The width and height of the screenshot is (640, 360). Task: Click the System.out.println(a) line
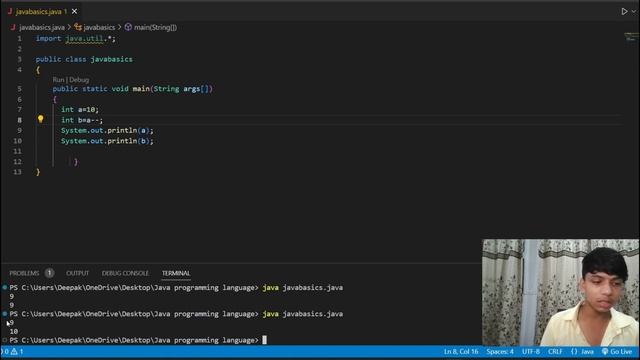(x=107, y=130)
